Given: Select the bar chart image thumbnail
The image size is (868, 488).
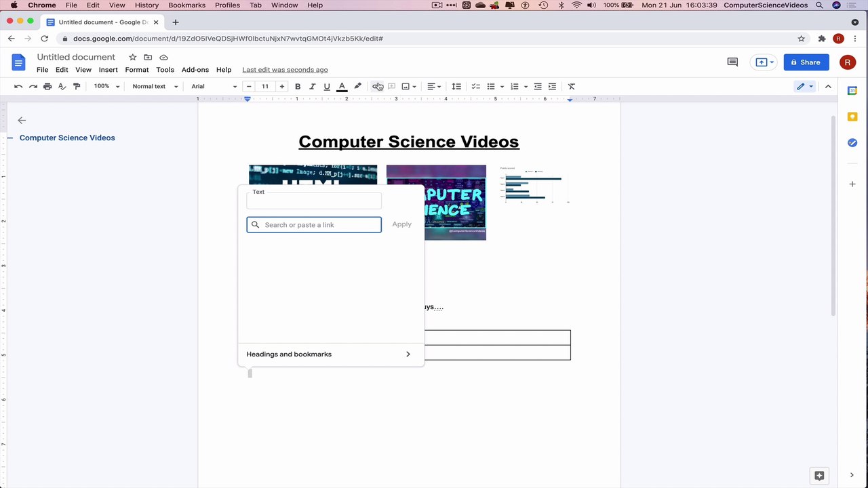Looking at the screenshot, I should [x=534, y=184].
